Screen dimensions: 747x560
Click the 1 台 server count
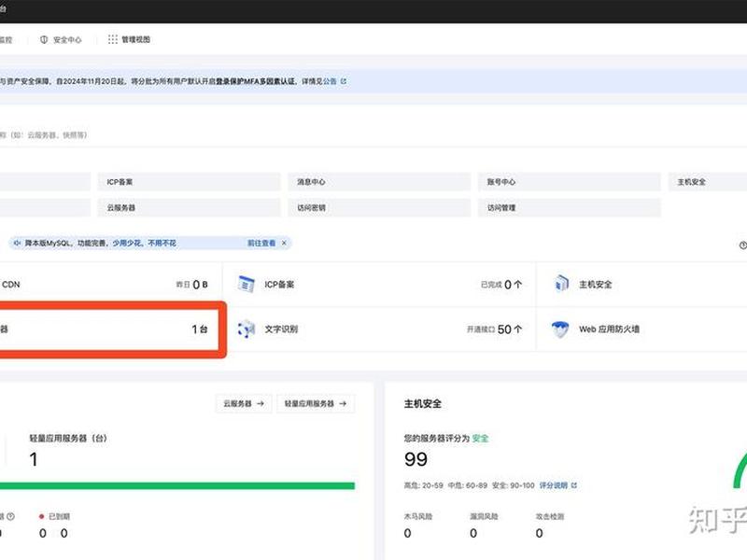tap(200, 329)
